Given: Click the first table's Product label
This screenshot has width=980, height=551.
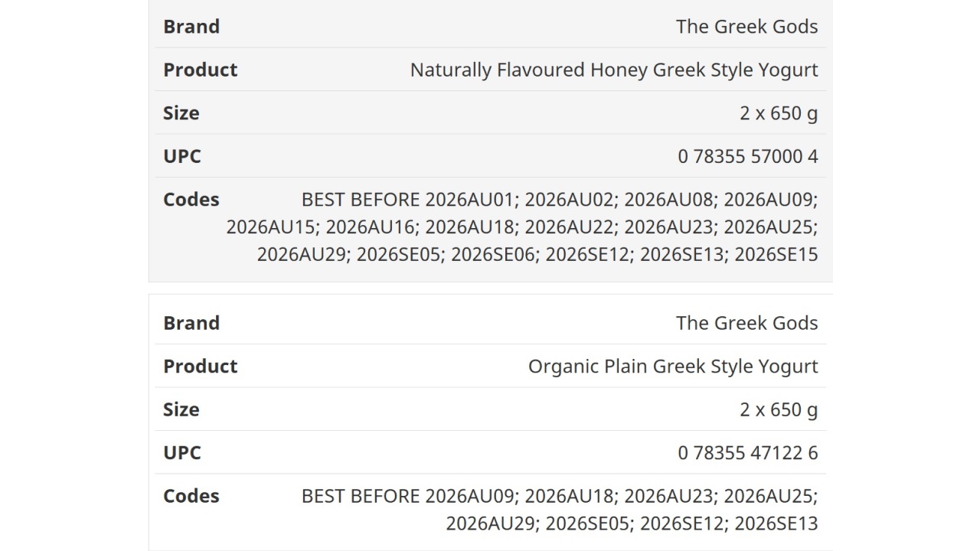Looking at the screenshot, I should (200, 70).
